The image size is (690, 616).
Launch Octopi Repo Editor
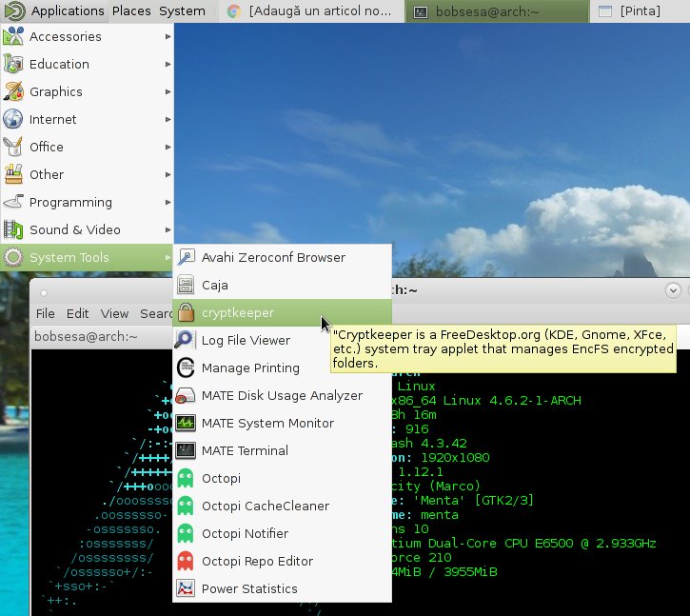point(282,561)
